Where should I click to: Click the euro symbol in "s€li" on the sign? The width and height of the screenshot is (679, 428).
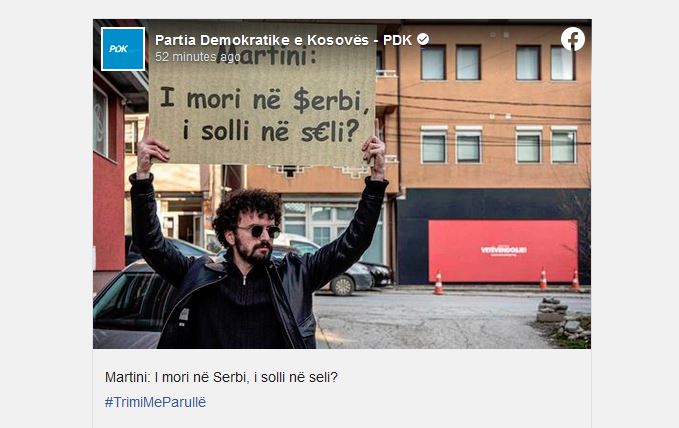(321, 131)
